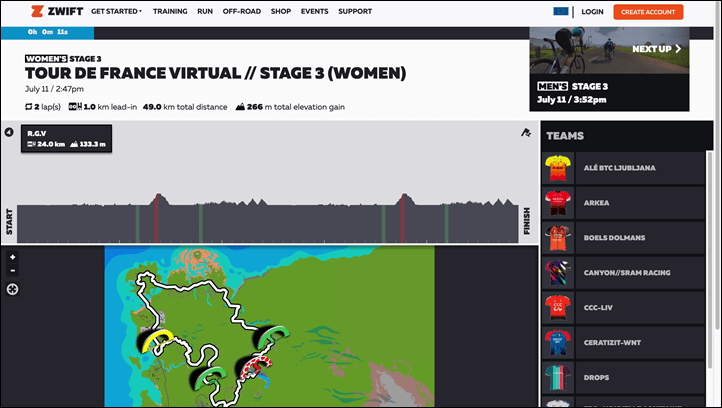Click the step 4 circle icon
Screen dimensions: 722x408
pyautogui.click(x=9, y=132)
